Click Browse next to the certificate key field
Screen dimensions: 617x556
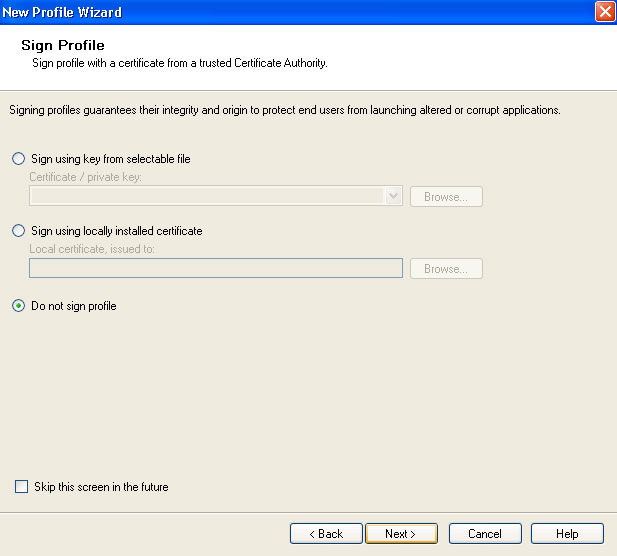[x=446, y=196]
